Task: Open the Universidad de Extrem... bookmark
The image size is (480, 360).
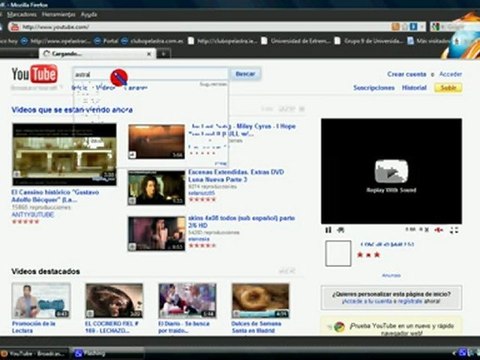Action: click(296, 41)
